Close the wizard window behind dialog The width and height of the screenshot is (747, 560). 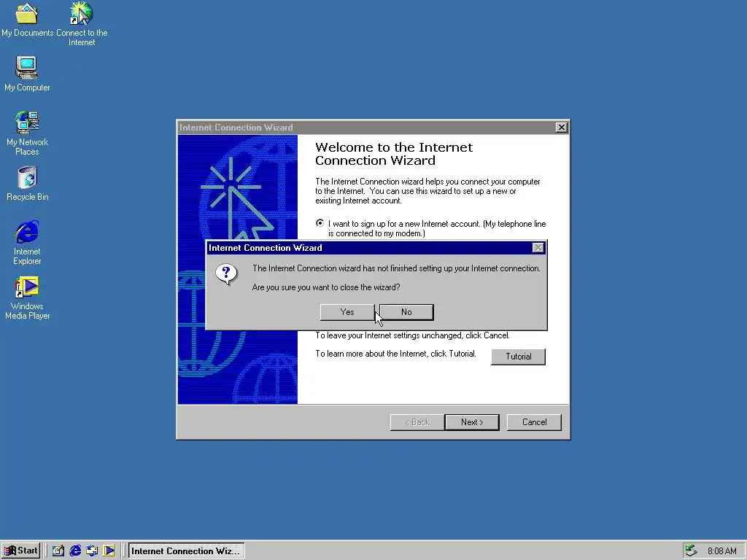point(562,127)
